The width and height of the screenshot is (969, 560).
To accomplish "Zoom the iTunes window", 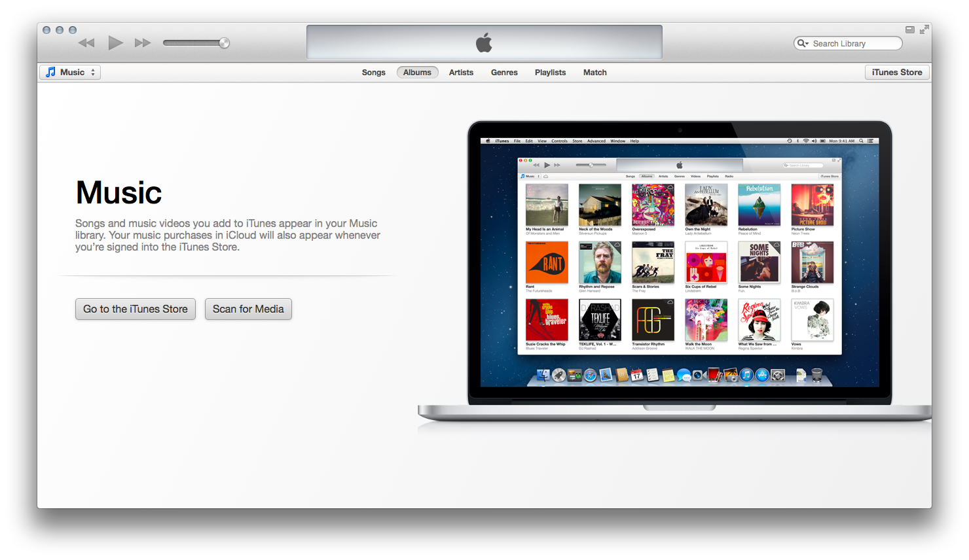I will pos(73,30).
